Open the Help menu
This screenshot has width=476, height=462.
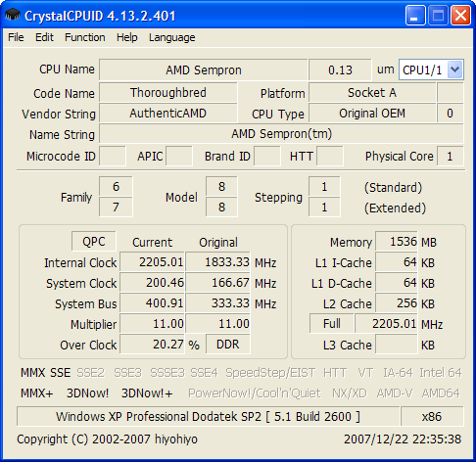click(127, 37)
